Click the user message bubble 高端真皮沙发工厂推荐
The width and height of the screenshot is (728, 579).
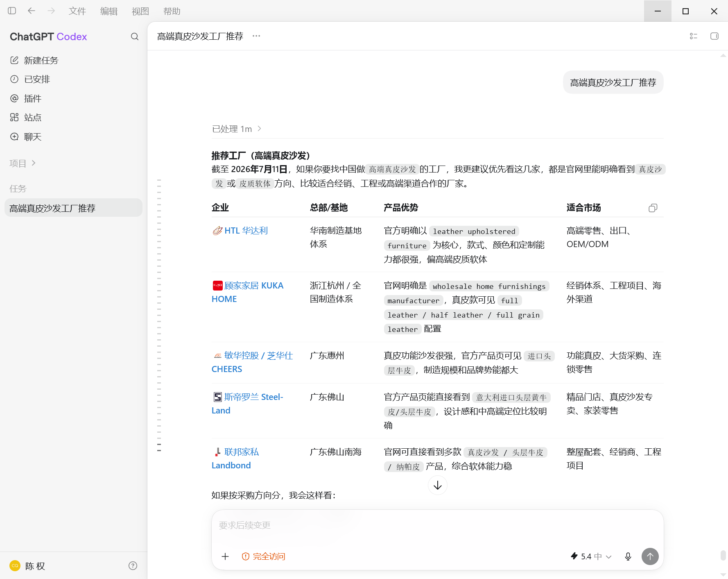click(x=613, y=82)
